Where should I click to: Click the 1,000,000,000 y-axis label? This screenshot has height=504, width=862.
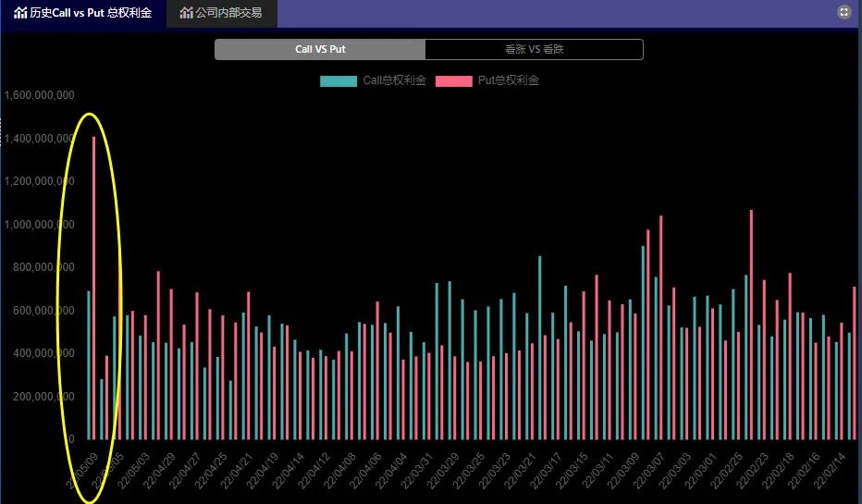[x=39, y=225]
